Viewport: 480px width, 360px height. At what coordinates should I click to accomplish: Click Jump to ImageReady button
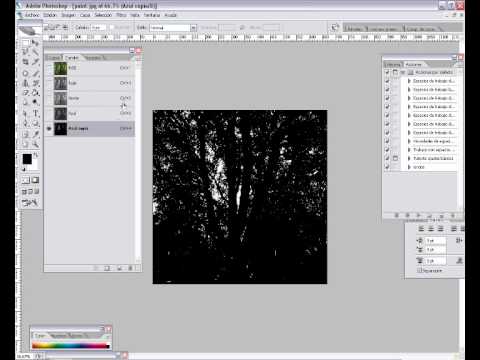(30, 202)
